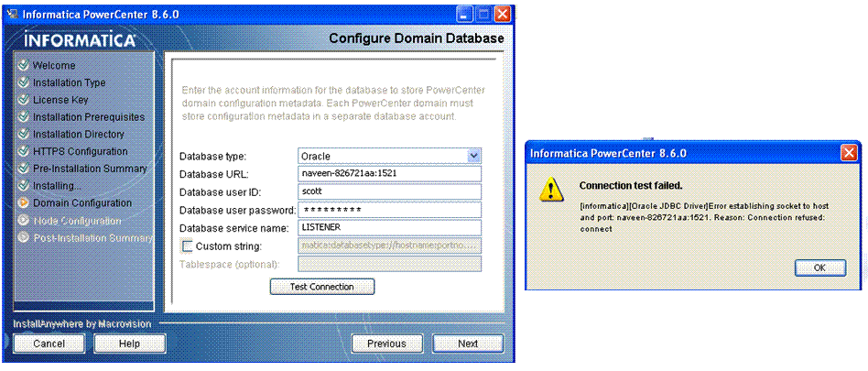Screen dimensions: 868x371
Task: Click the Installation Prerequisites checkmark icon
Action: [23, 117]
